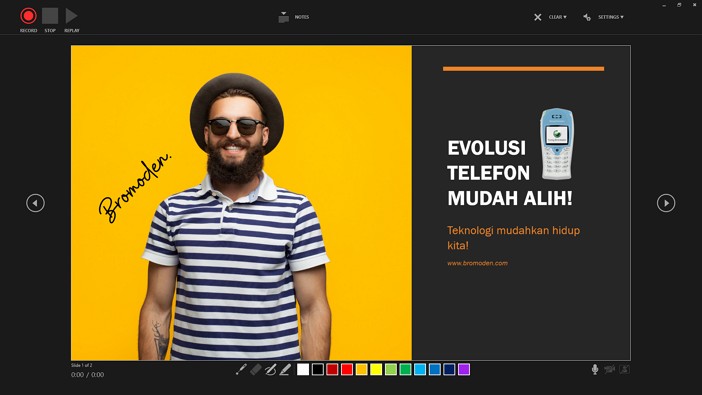Pick the light blue ink color
The image size is (702, 395).
pyautogui.click(x=420, y=369)
